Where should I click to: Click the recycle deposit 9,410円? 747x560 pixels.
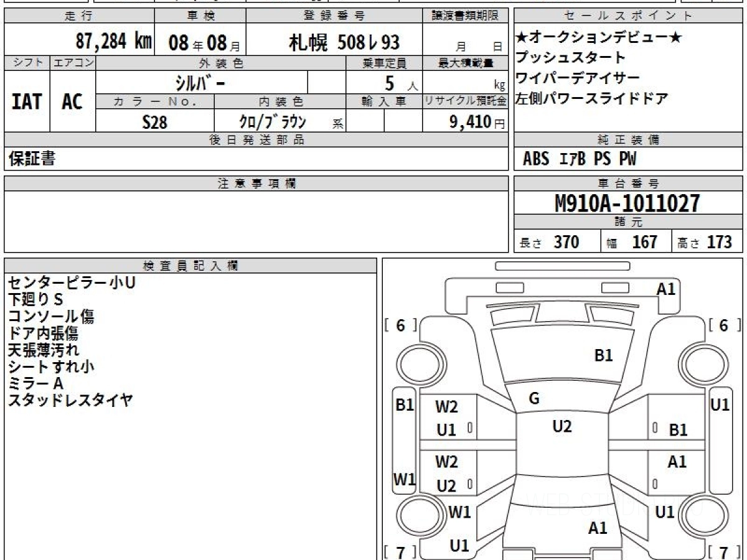pyautogui.click(x=477, y=122)
